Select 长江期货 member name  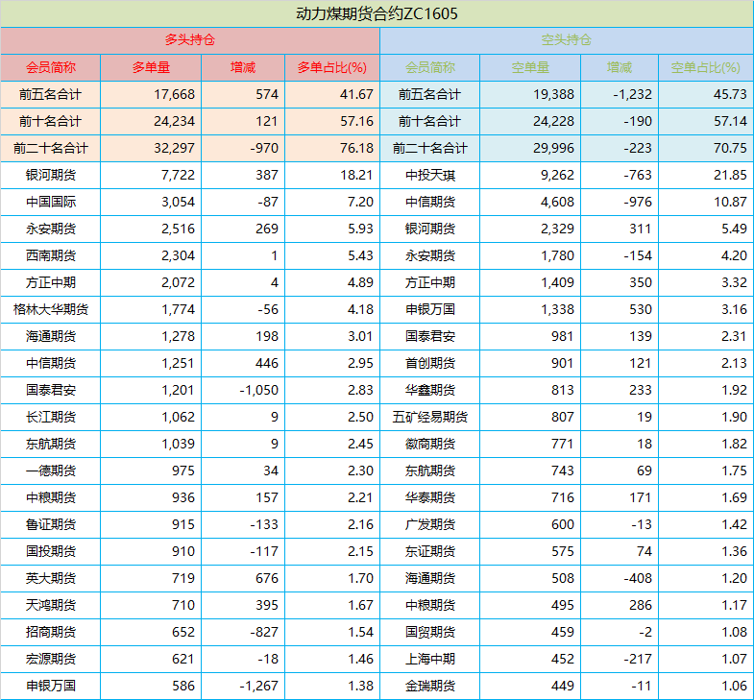[51, 418]
